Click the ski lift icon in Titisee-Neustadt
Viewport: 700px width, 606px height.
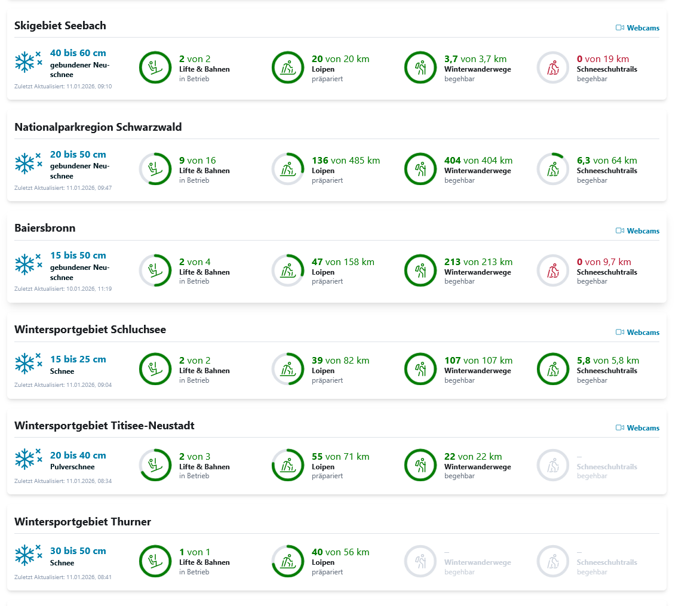point(155,465)
